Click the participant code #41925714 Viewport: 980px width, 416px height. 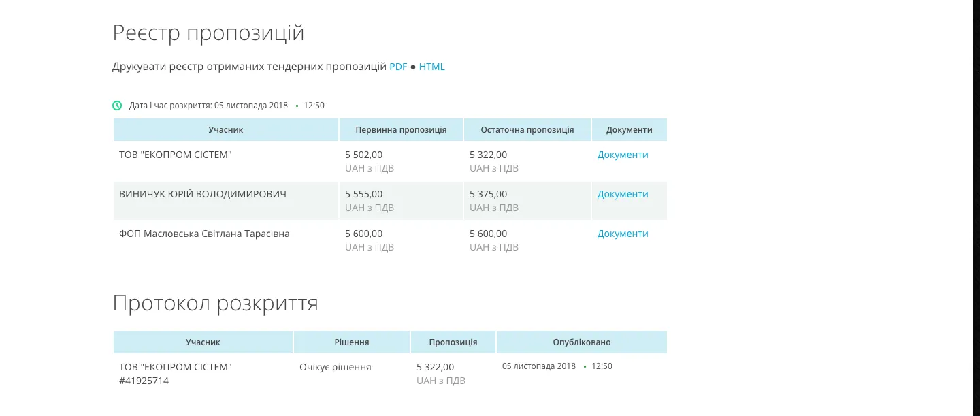tap(144, 381)
